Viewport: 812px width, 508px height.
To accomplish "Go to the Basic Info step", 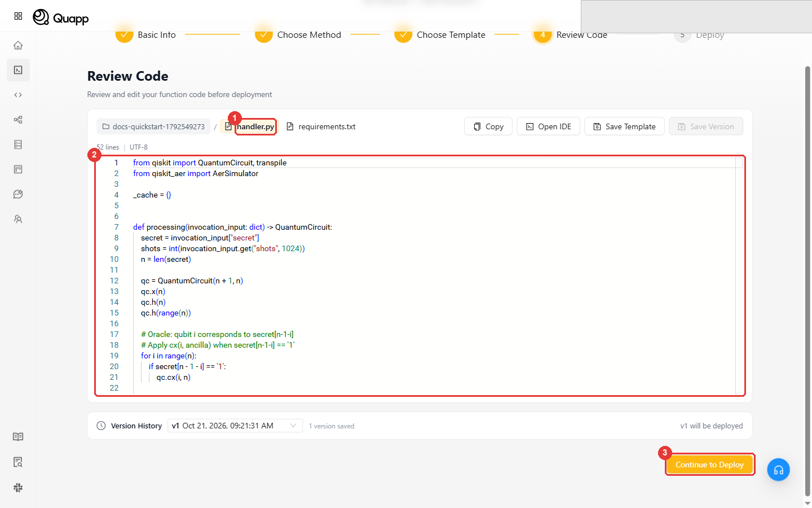I will [x=145, y=35].
